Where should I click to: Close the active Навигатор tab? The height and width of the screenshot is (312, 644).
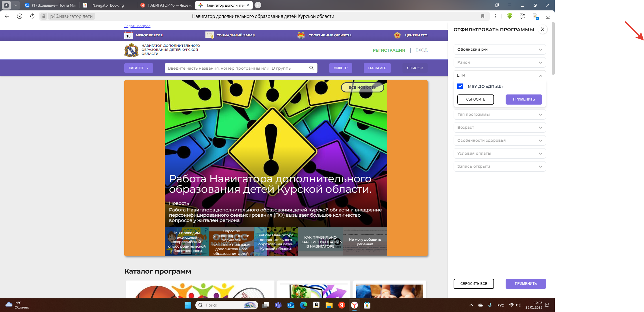point(248,5)
